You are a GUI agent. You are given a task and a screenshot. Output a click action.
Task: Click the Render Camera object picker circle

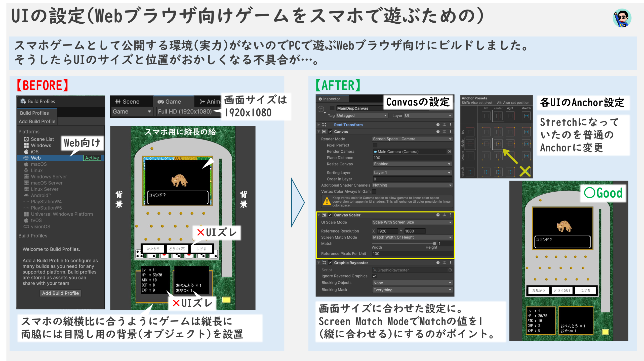[449, 152]
